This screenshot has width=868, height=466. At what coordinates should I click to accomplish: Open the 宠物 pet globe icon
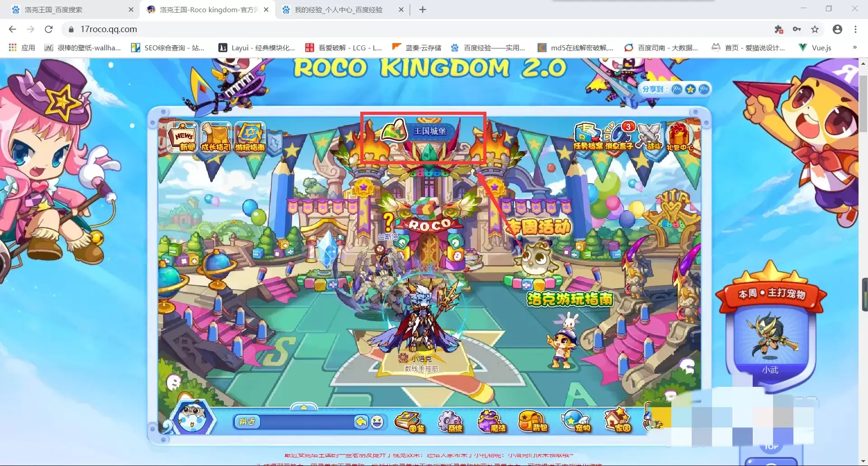coord(576,422)
